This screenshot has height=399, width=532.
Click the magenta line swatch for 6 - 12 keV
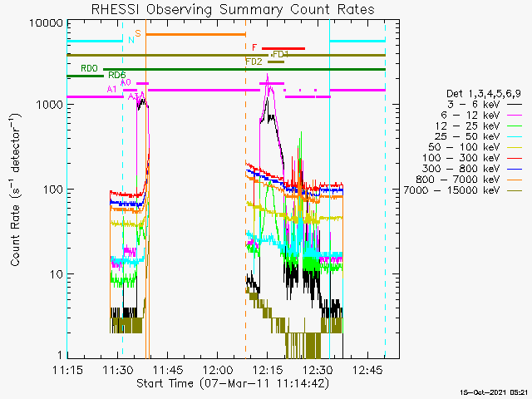click(515, 116)
